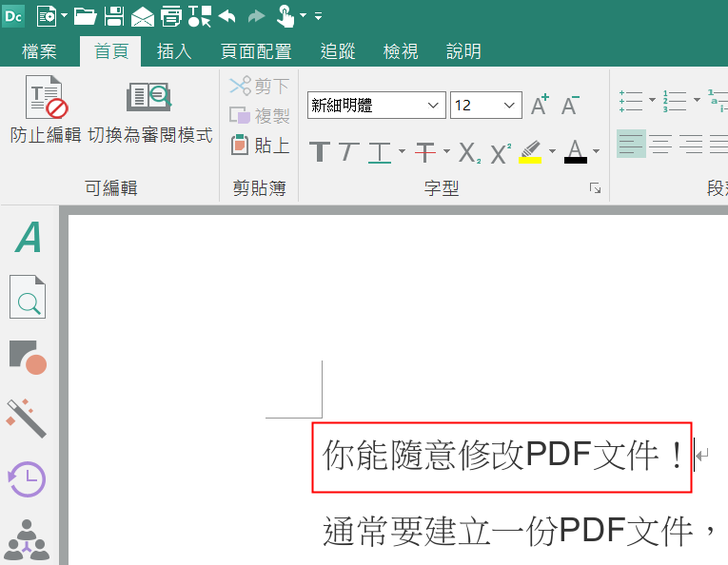Click the numbered list icon

click(675, 101)
